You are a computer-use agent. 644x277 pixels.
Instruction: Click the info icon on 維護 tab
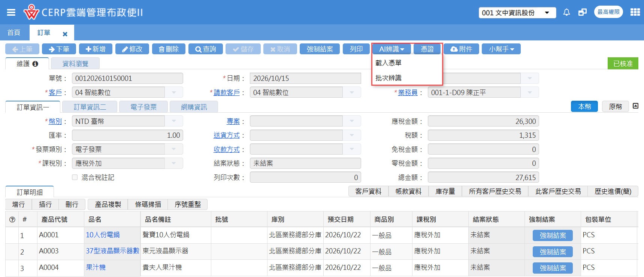35,64
